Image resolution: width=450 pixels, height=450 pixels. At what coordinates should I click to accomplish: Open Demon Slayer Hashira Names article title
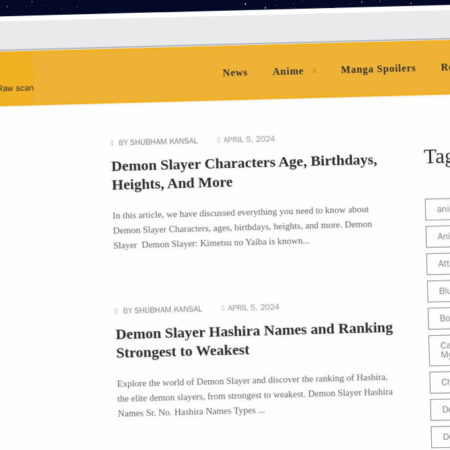click(x=254, y=340)
